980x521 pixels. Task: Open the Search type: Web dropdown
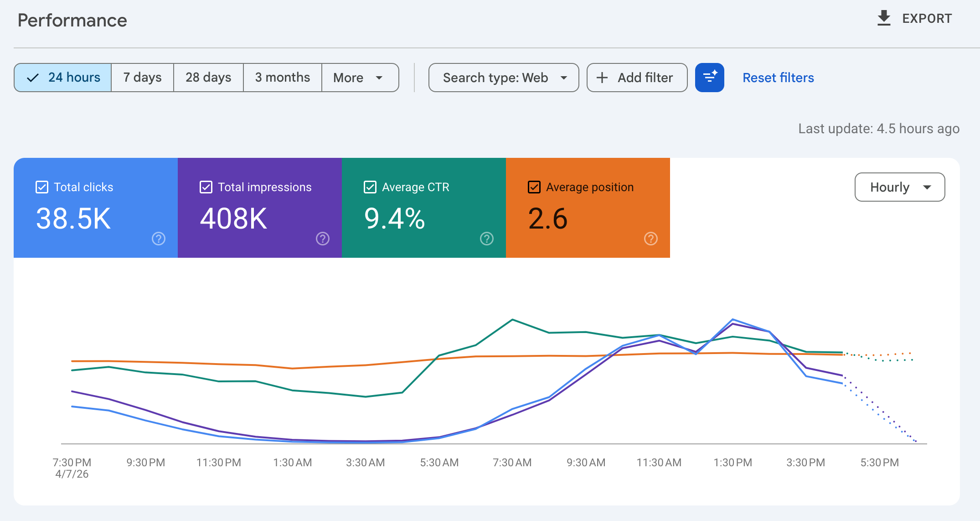point(504,78)
